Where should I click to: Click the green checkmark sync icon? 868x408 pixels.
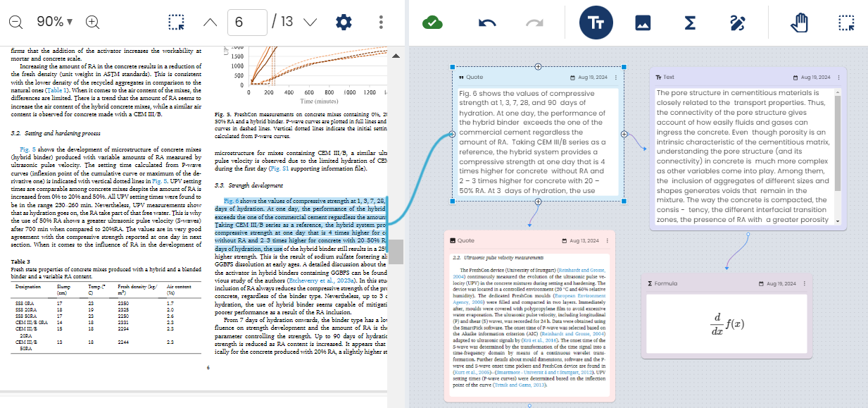pos(432,22)
